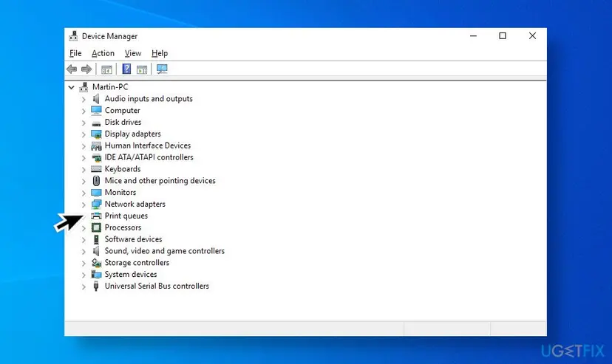The image size is (612, 364).
Task: Select Sound, video and game controllers
Action: (x=165, y=251)
